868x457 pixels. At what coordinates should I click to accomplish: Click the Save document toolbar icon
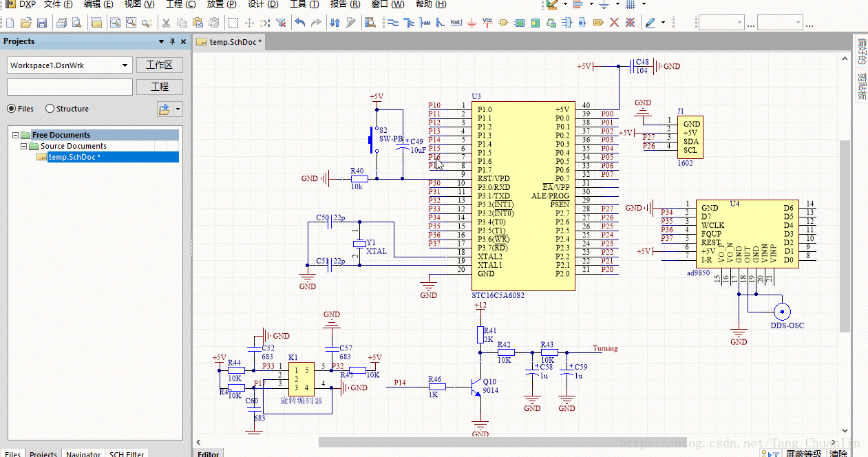pyautogui.click(x=42, y=23)
